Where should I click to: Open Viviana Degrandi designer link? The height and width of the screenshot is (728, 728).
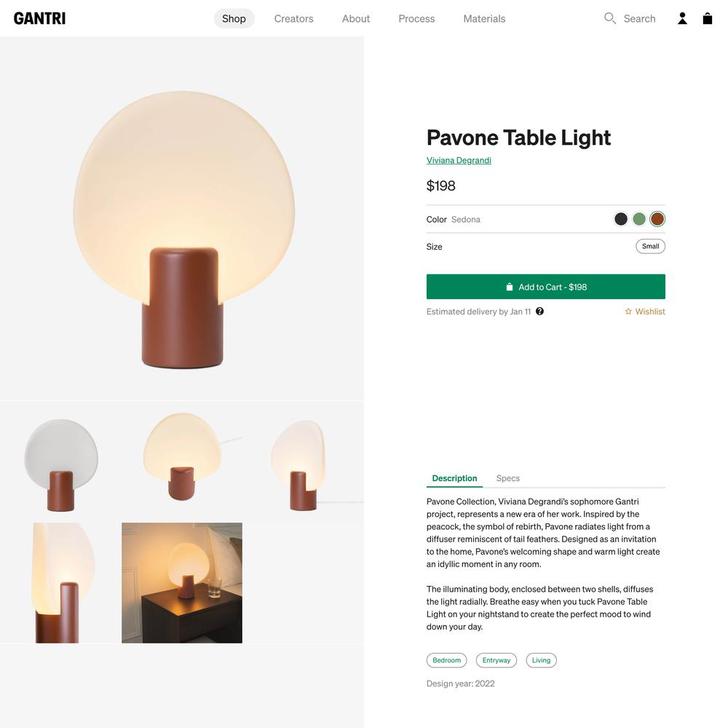459,160
